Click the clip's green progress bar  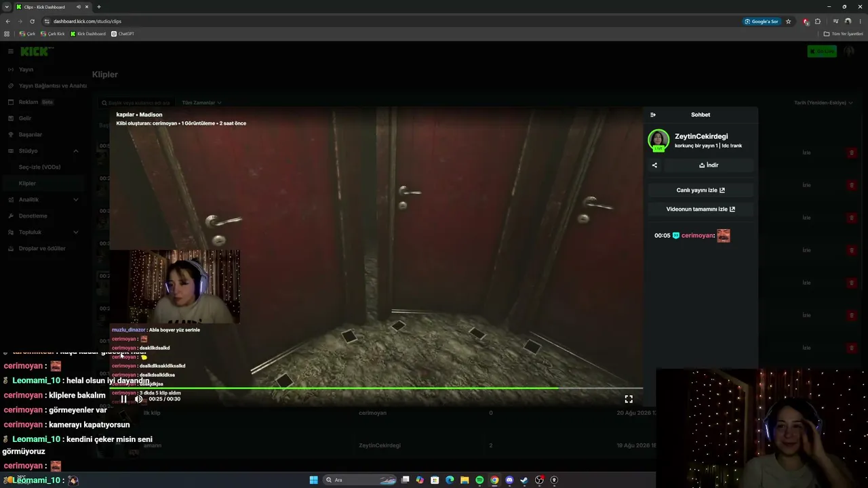376,388
